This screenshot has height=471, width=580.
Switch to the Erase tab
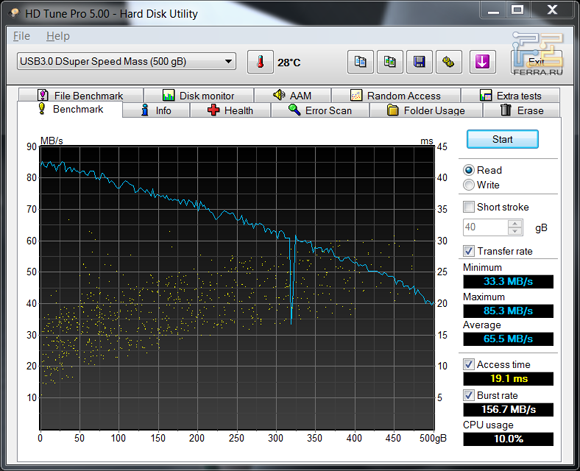tap(522, 110)
